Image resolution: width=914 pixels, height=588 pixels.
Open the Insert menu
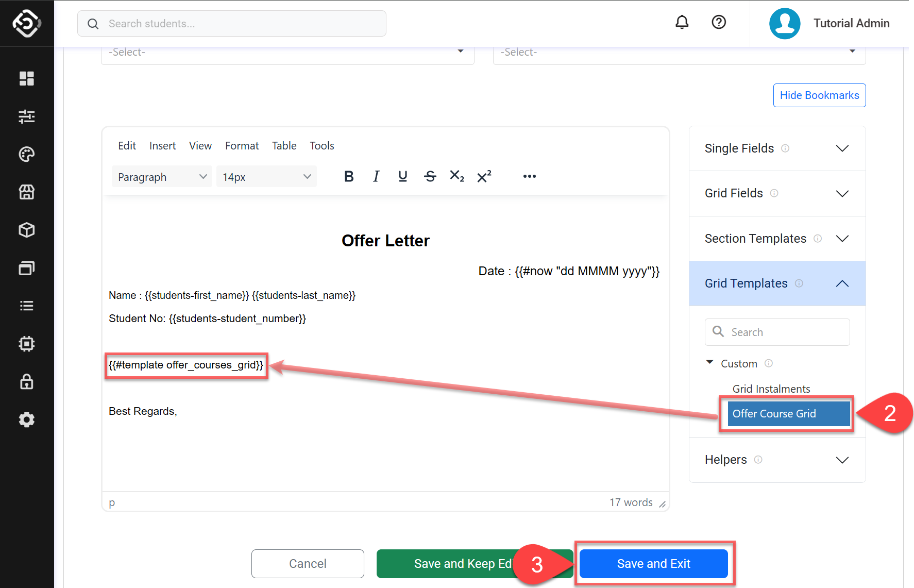(162, 146)
